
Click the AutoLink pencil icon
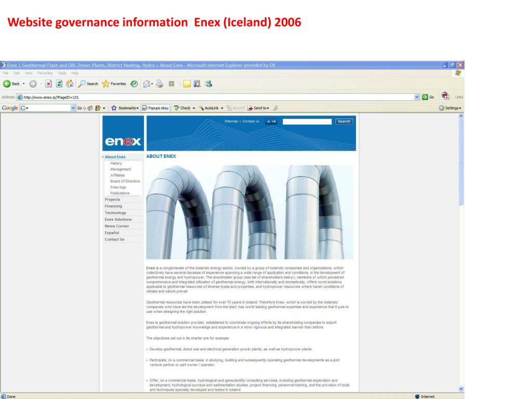point(201,108)
